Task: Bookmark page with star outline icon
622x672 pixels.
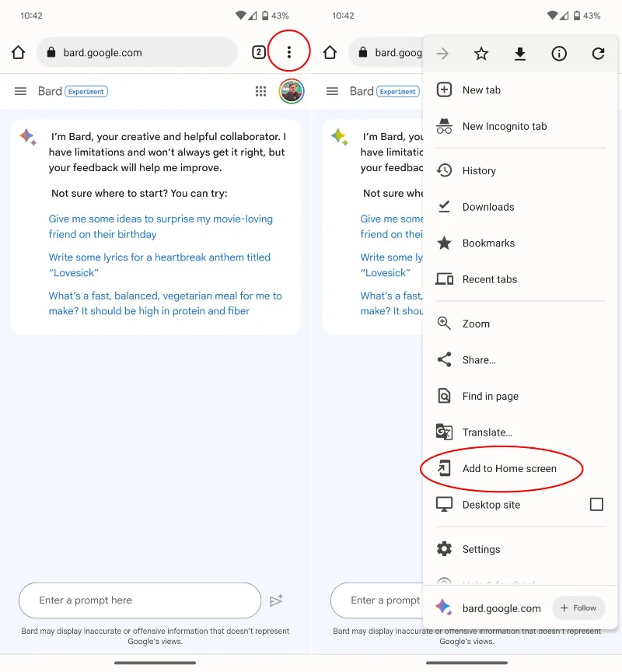Action: [481, 54]
